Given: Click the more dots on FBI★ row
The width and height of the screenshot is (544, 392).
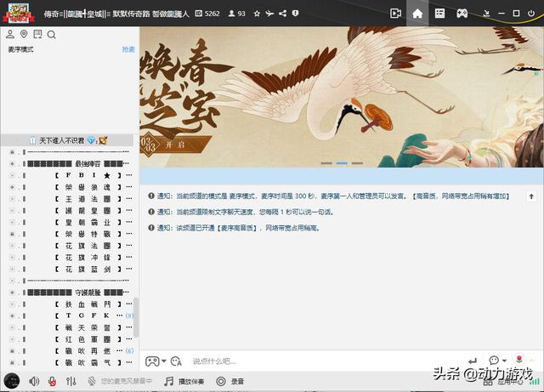Looking at the screenshot, I should click(x=129, y=175).
